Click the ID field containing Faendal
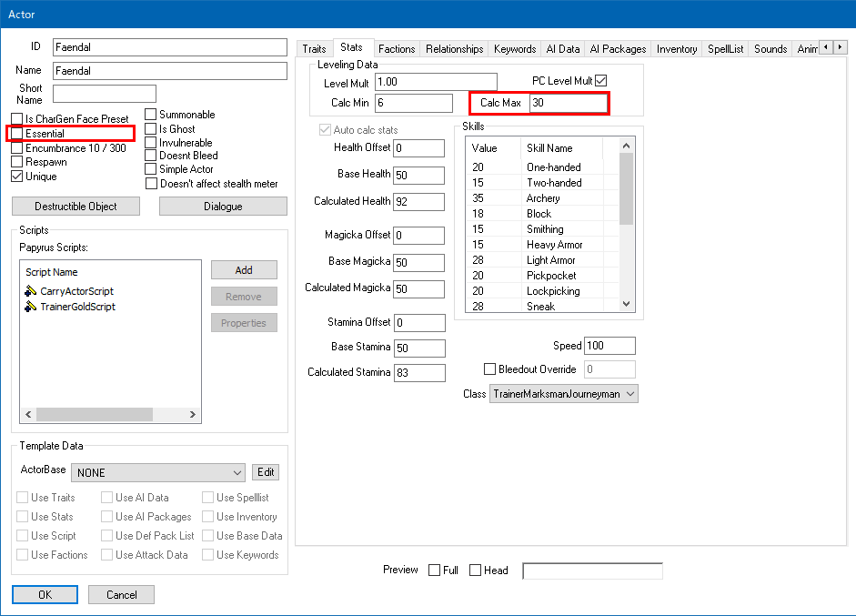This screenshot has width=856, height=616. [x=170, y=47]
